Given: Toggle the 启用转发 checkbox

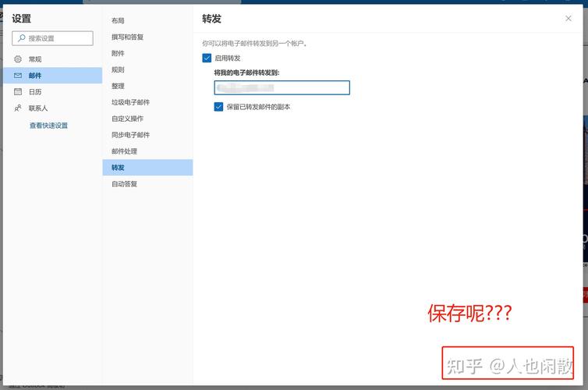Looking at the screenshot, I should click(207, 58).
